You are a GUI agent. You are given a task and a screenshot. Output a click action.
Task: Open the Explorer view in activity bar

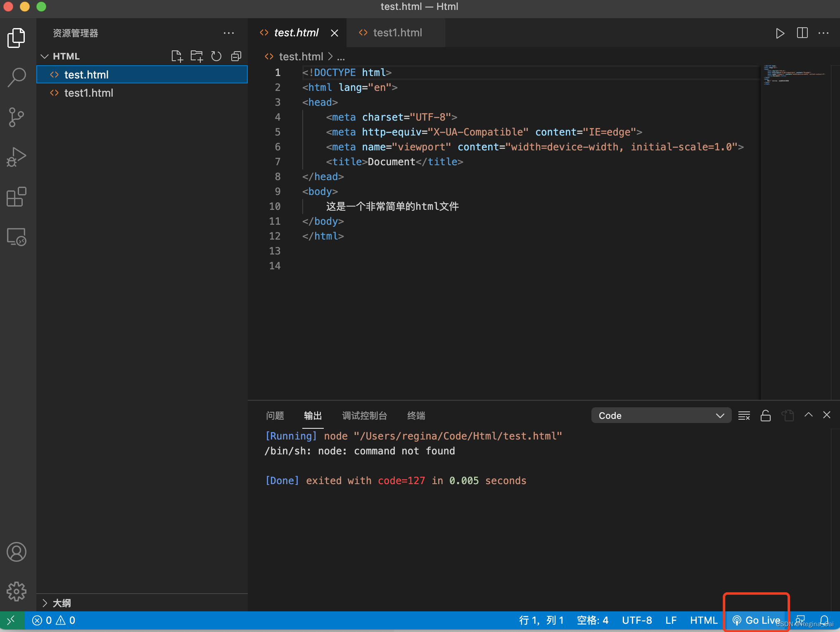[x=17, y=38]
